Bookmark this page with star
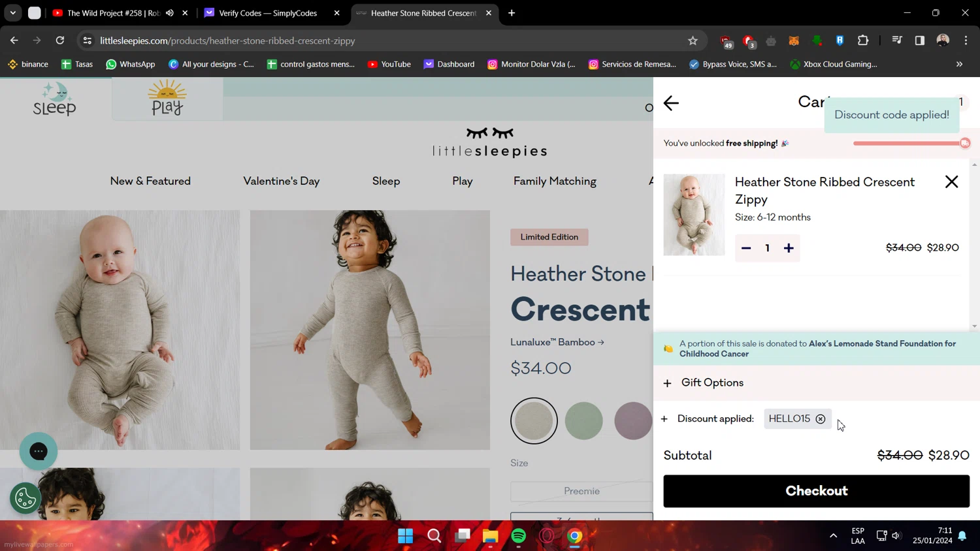The width and height of the screenshot is (980, 551). coord(693,40)
